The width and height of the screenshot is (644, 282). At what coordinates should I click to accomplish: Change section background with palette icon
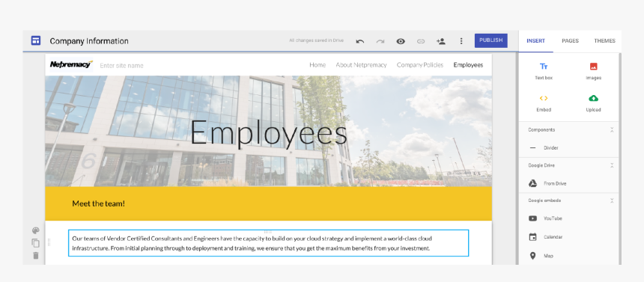[36, 230]
